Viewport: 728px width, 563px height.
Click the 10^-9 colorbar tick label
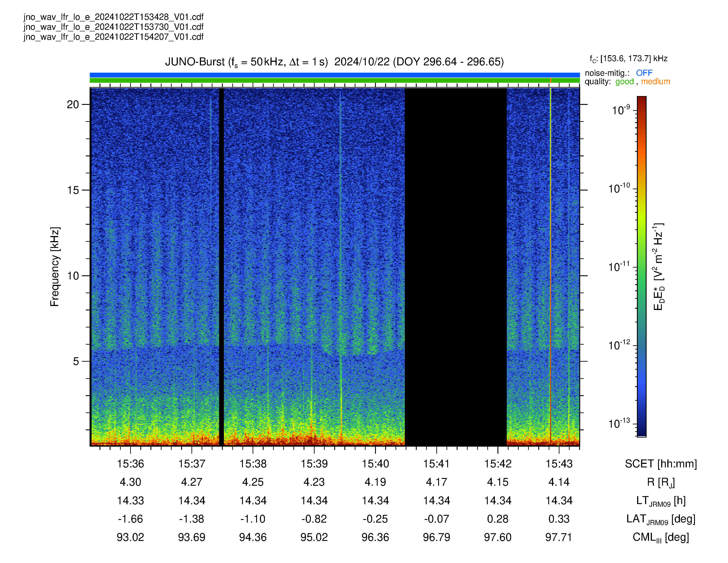pos(621,110)
